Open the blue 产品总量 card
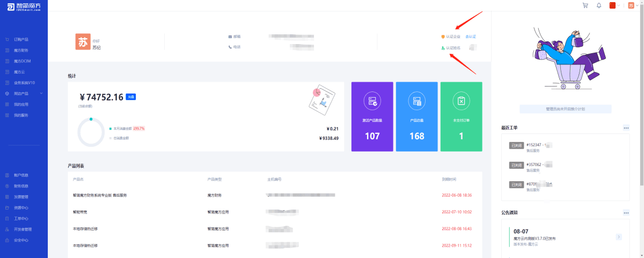Image resolution: width=644 pixels, height=258 pixels. tap(416, 117)
